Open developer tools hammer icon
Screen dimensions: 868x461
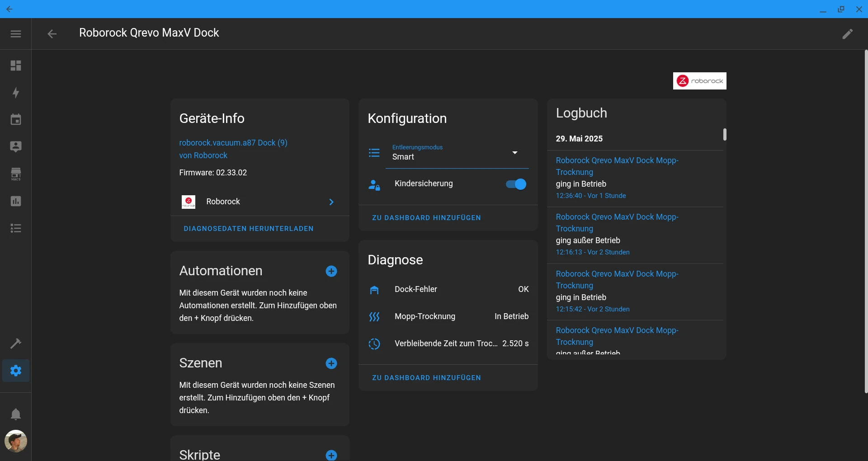coord(16,343)
